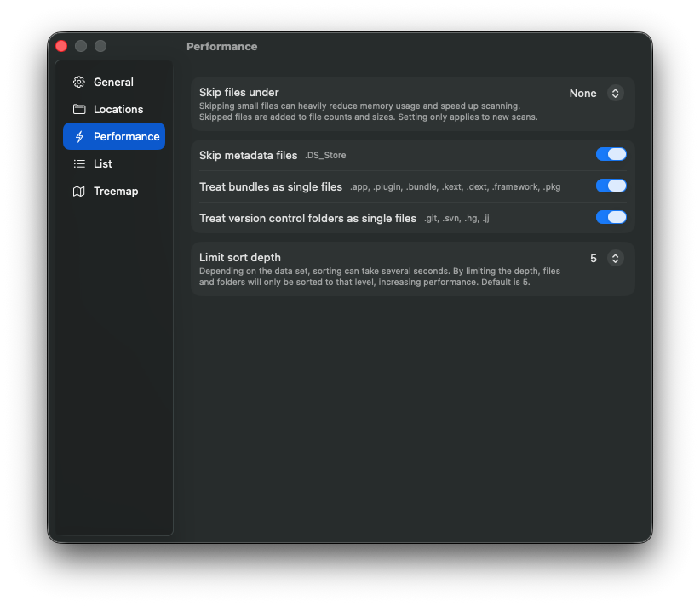Click the 'Skip metadata files' label
This screenshot has height=606, width=700.
point(248,155)
